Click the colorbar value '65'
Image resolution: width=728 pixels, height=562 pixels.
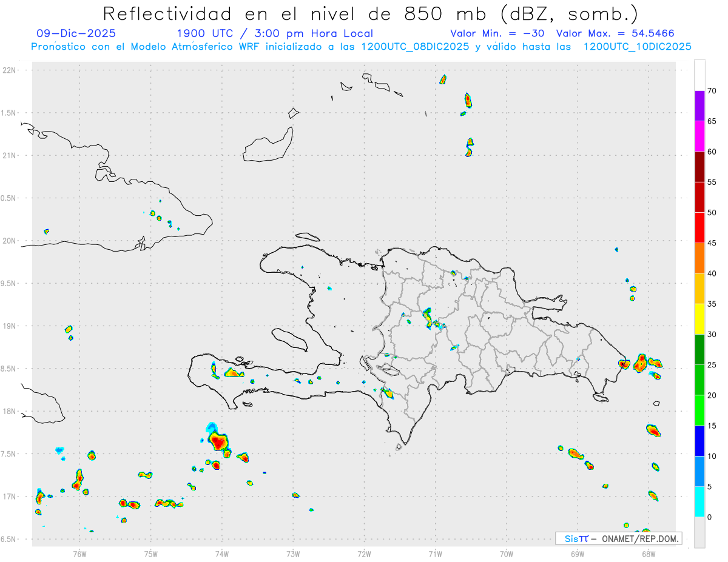click(712, 121)
